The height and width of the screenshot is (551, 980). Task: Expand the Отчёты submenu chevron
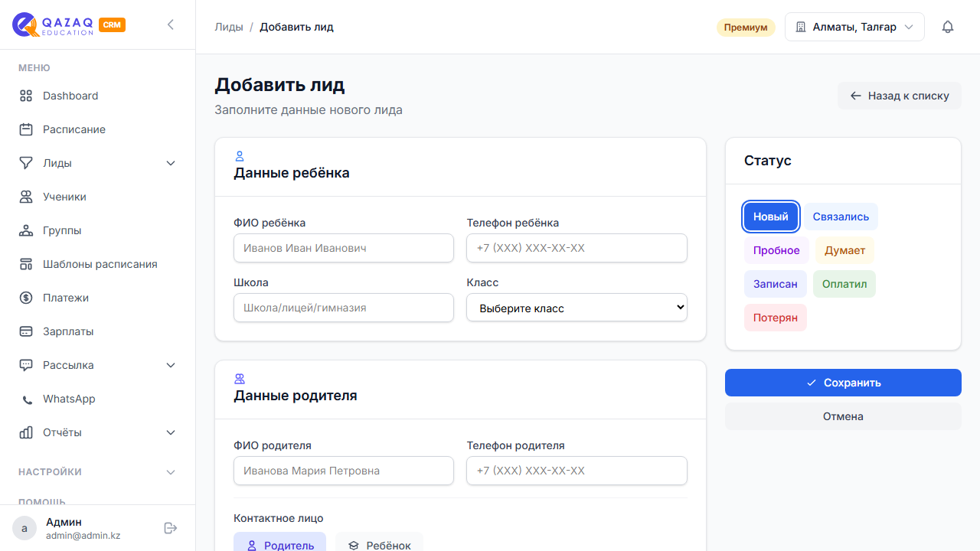(171, 432)
